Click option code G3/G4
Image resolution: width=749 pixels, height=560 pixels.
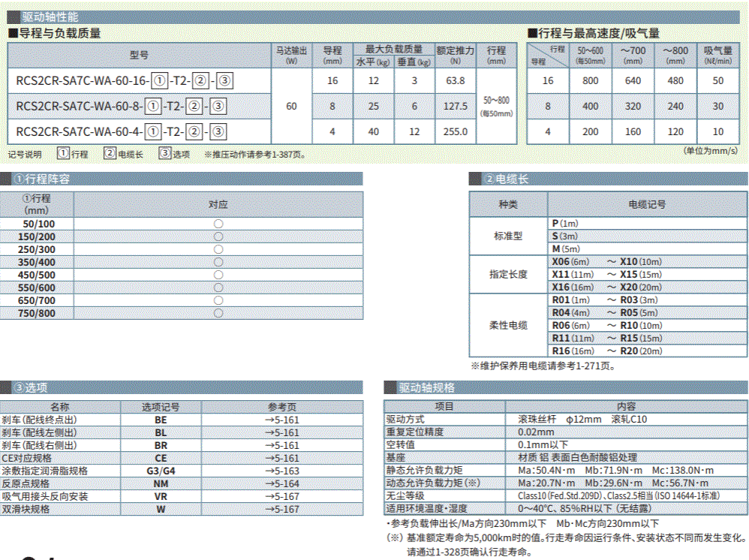tap(161, 471)
